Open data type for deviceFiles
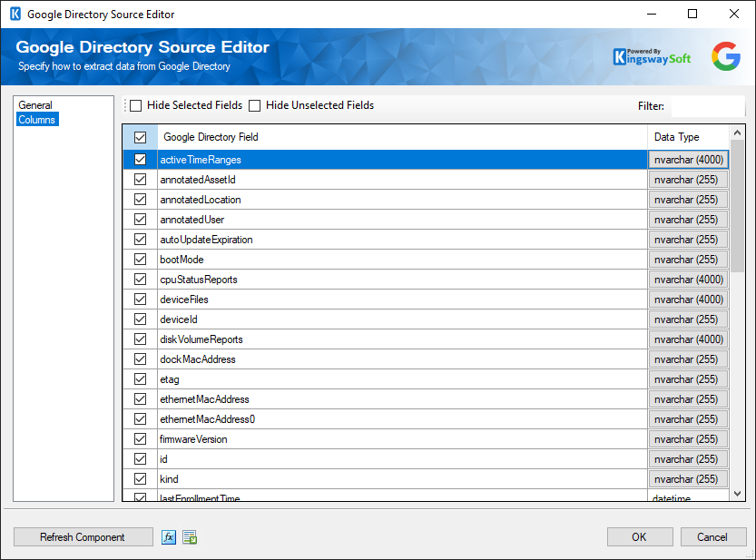756x560 pixels. (688, 299)
